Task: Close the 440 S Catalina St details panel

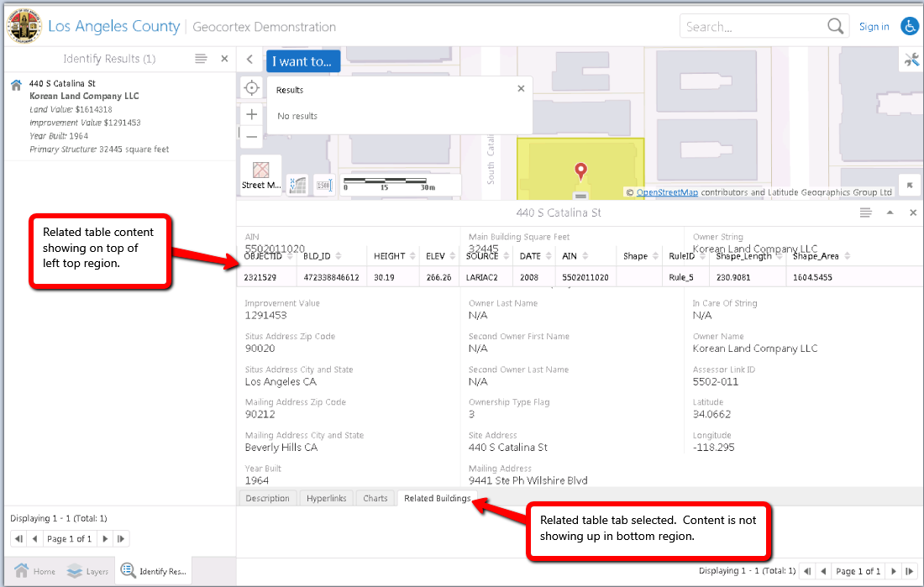Action: (913, 212)
